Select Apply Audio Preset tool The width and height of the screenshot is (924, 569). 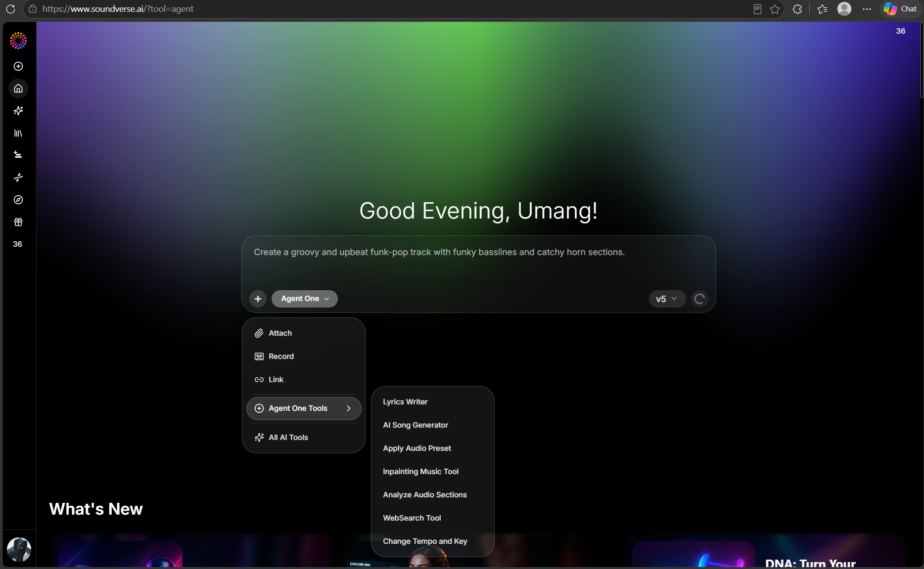click(x=432, y=448)
